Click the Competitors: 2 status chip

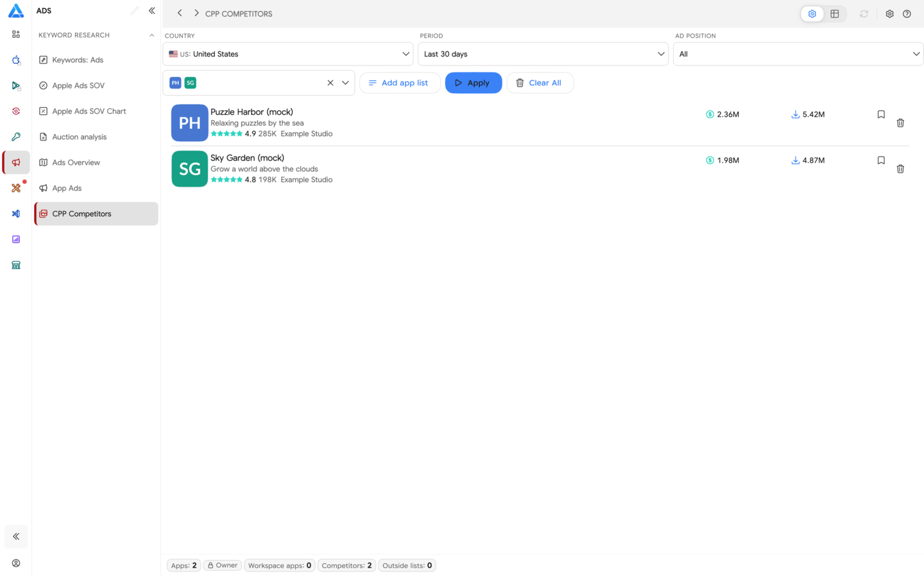click(x=346, y=565)
